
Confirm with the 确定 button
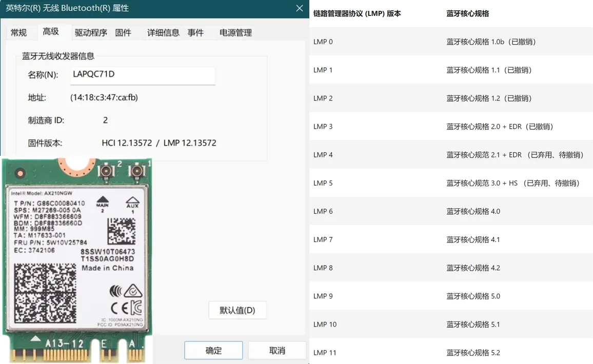point(213,350)
